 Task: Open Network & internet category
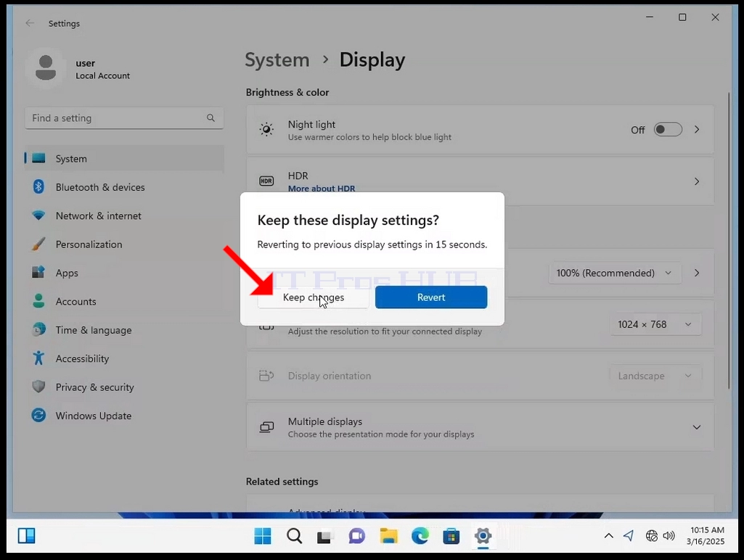(124, 215)
